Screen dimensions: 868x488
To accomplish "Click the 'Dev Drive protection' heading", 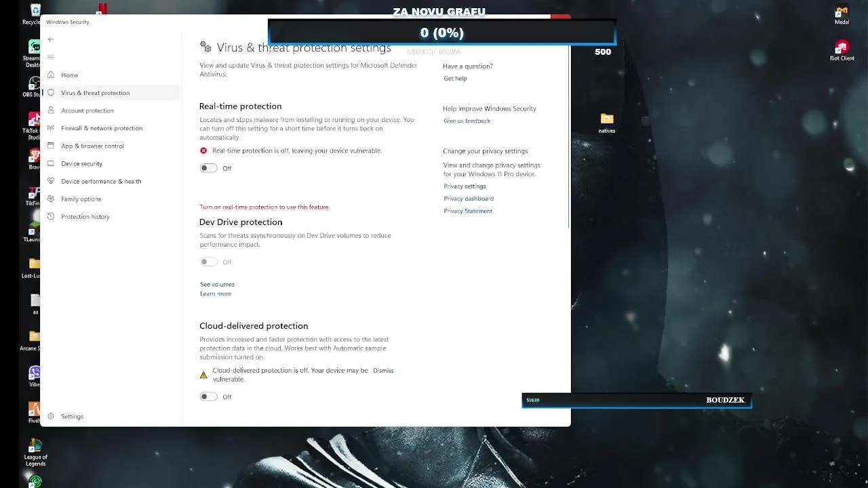I will pos(241,222).
